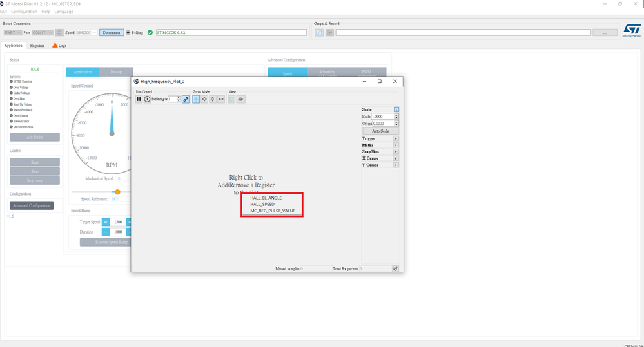Select the vertical zoom mode icon
The height and width of the screenshot is (347, 644).
213,99
